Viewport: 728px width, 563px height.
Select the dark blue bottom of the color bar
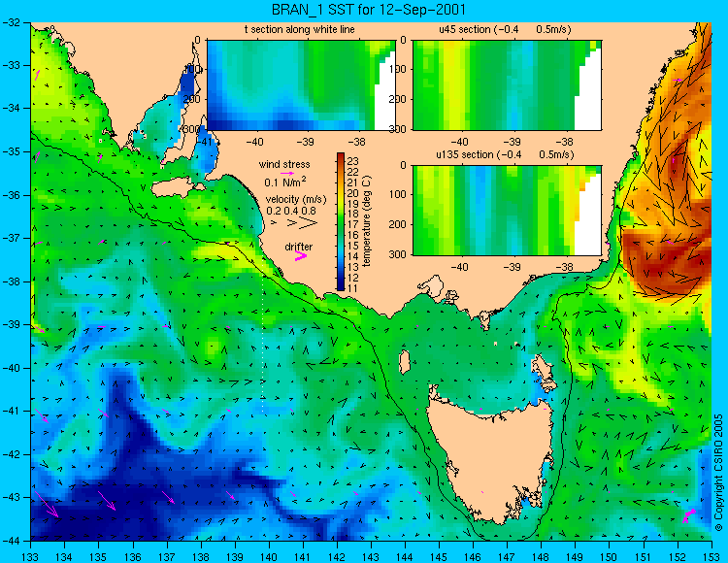pyautogui.click(x=341, y=287)
